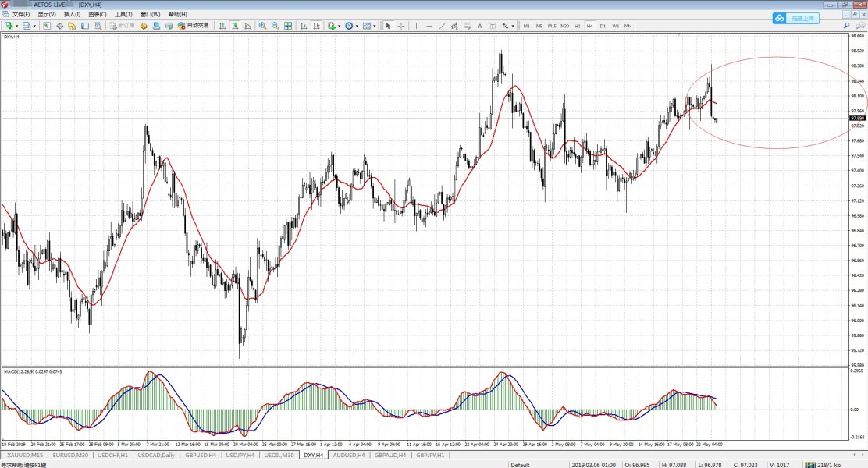Expand the new chart dropdown arrow
This screenshot has width=868, height=468.
pos(16,26)
